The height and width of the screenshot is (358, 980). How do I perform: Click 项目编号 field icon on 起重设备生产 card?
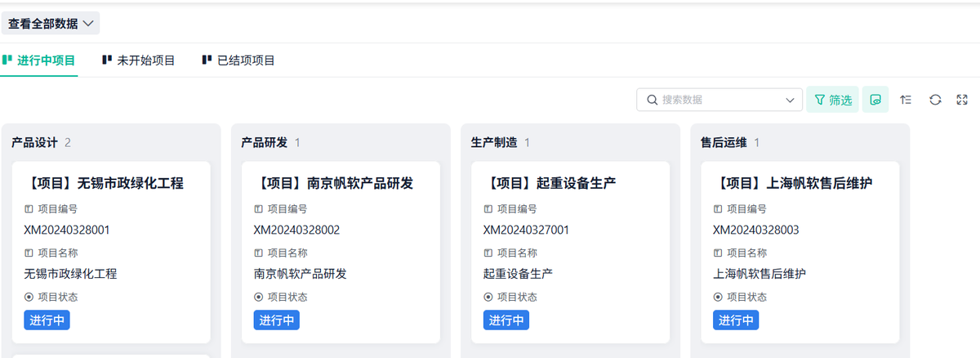click(x=488, y=208)
